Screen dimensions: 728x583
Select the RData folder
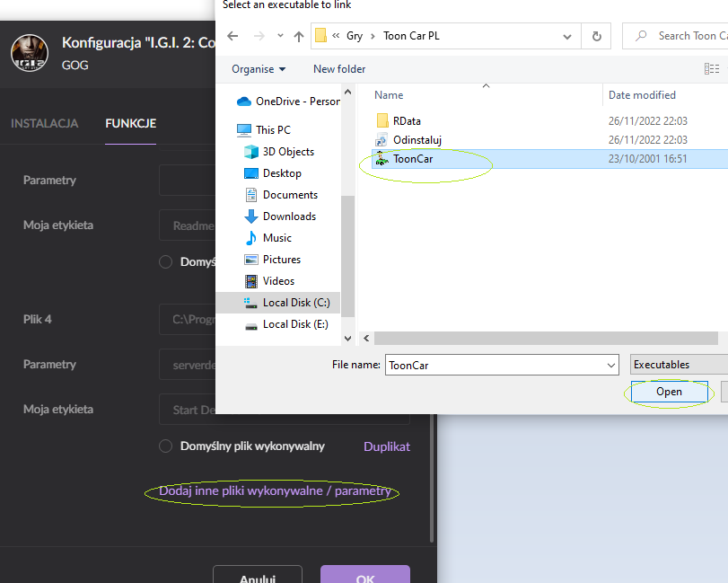click(x=407, y=121)
